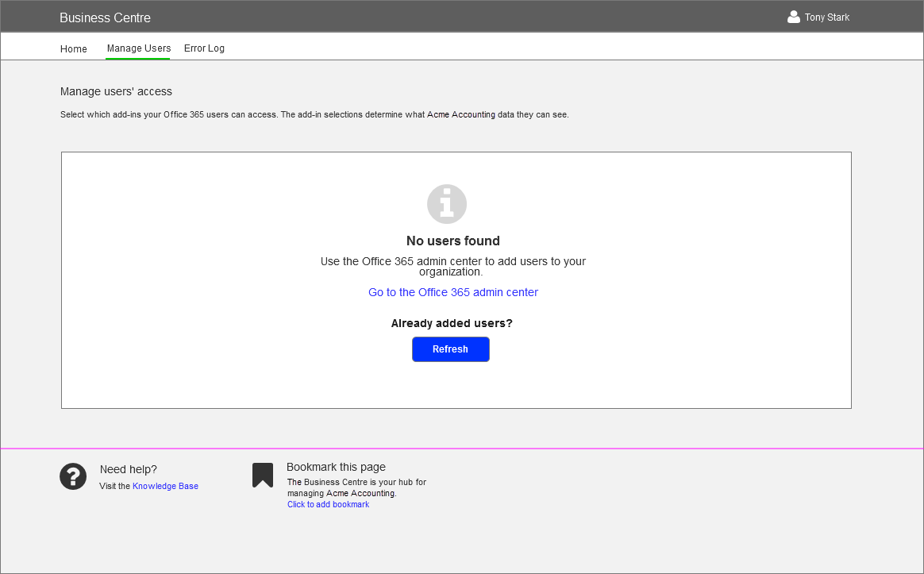This screenshot has width=924, height=574.
Task: Click the Tony Stark username
Action: pos(826,17)
